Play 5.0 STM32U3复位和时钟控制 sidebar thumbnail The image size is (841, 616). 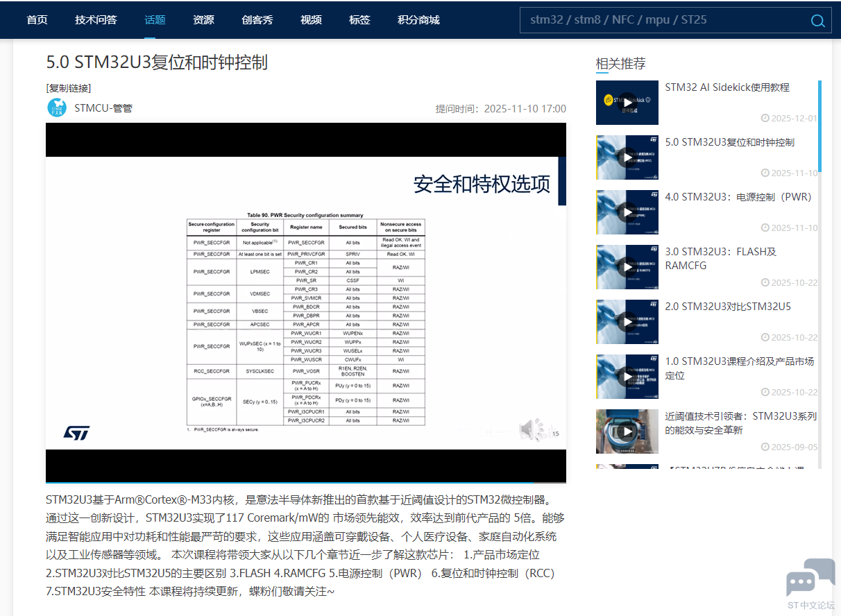[627, 157]
